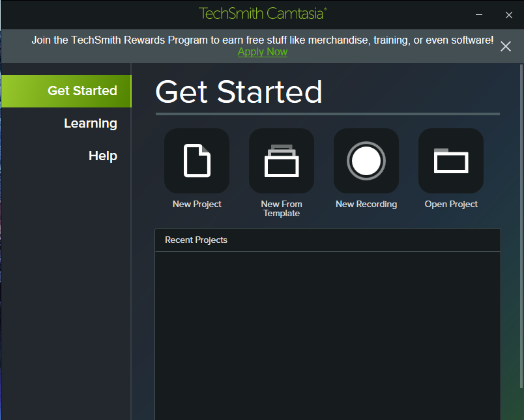524x420 pixels.
Task: Click the "New From Template" text label
Action: 282,208
